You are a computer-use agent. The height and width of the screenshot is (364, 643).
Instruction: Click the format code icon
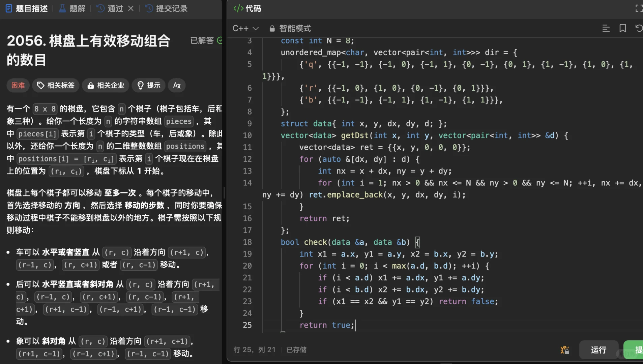[x=606, y=28]
